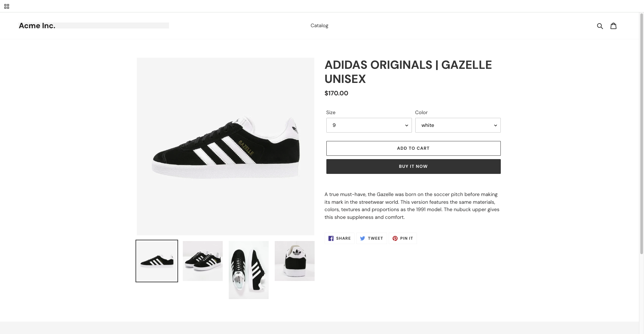Click the grid icon at top left
Image resolution: width=644 pixels, height=334 pixels.
click(7, 6)
